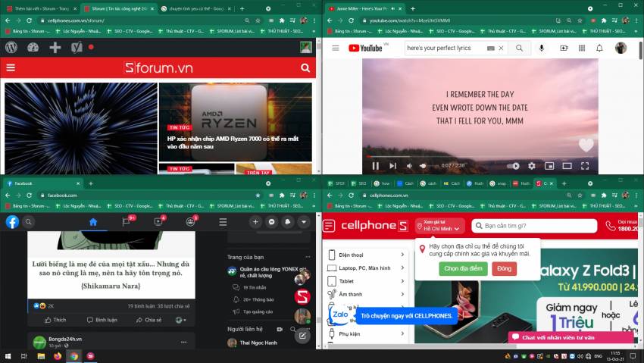This screenshot has width=644, height=363.
Task: Open the YouTube create video icon
Action: click(x=564, y=48)
